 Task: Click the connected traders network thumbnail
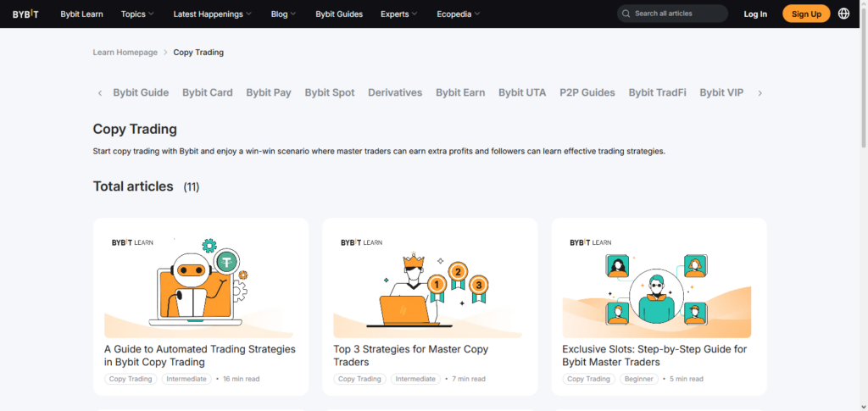(x=657, y=283)
